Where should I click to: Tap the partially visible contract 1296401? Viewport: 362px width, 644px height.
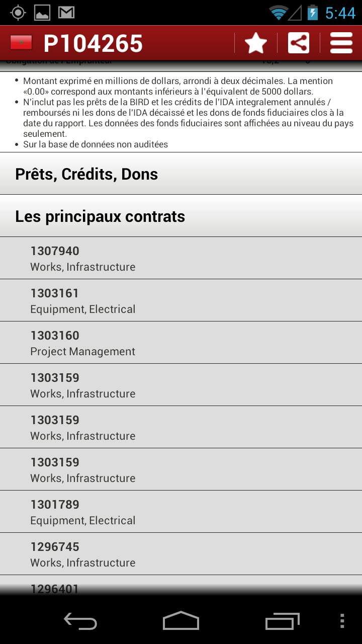pos(181,587)
